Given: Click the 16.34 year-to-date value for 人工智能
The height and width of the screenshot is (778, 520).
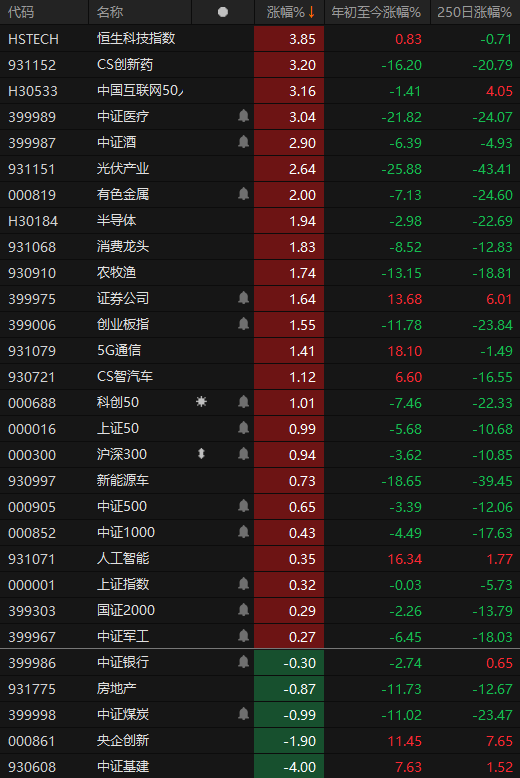Looking at the screenshot, I should coord(404,559).
